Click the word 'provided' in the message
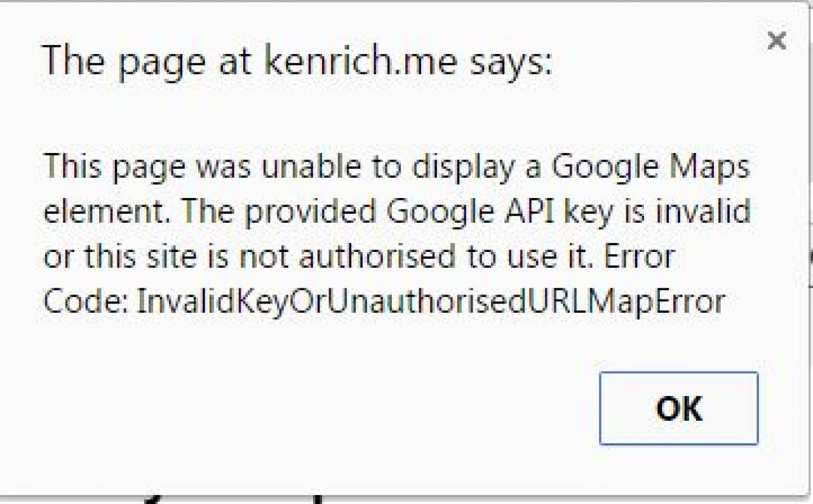 click(x=312, y=213)
